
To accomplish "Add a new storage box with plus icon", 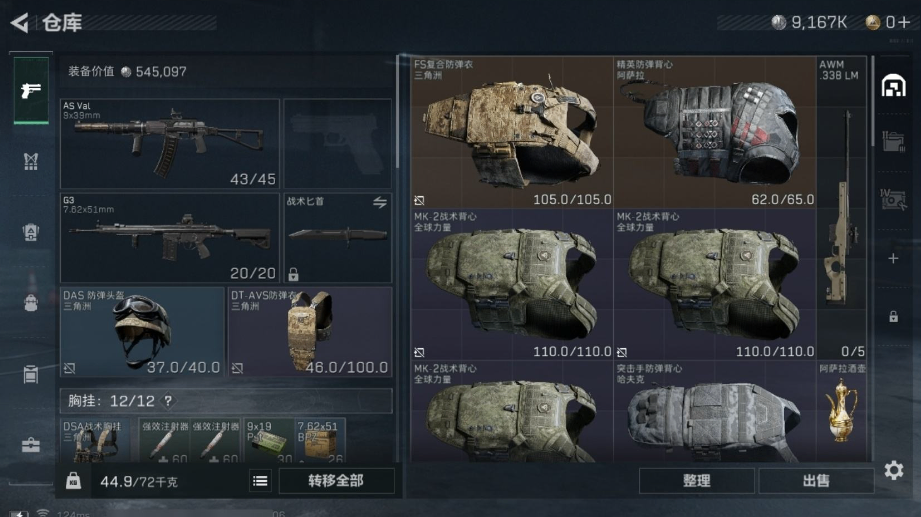I will (893, 258).
